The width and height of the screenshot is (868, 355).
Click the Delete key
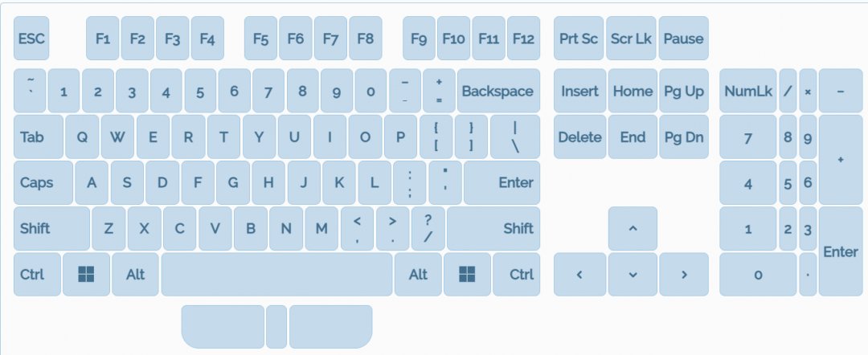click(x=579, y=137)
